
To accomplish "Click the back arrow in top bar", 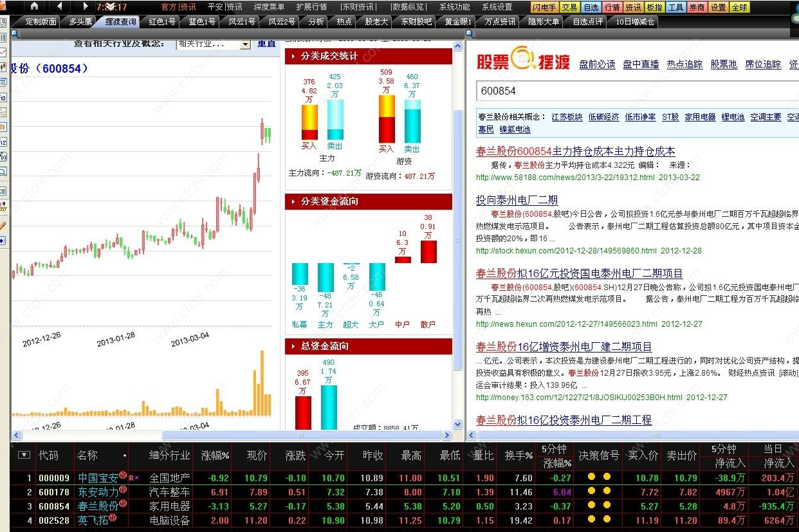I will pyautogui.click(x=59, y=6).
